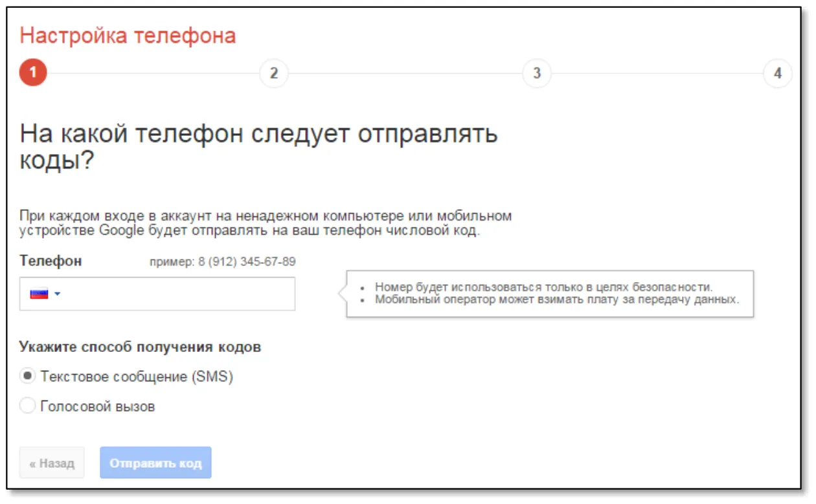Click the Отправить код button

tap(155, 463)
